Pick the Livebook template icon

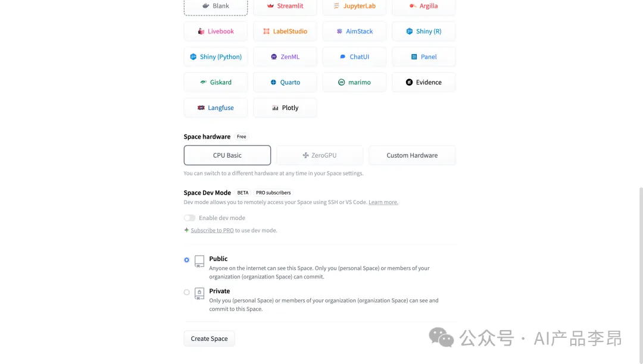tap(201, 32)
